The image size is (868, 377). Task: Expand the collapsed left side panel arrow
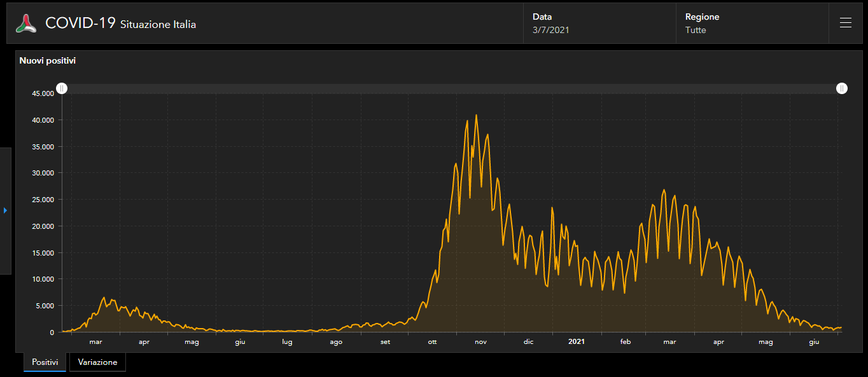pos(5,210)
